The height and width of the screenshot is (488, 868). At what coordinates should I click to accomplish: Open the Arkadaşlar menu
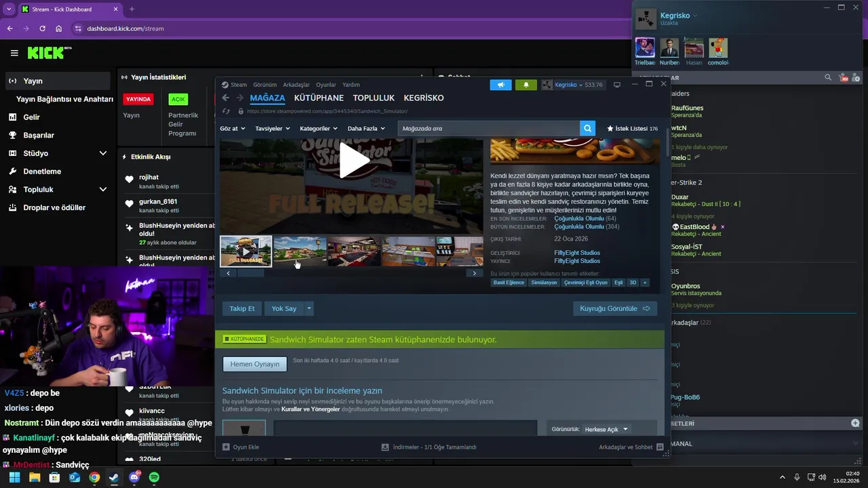tap(296, 85)
